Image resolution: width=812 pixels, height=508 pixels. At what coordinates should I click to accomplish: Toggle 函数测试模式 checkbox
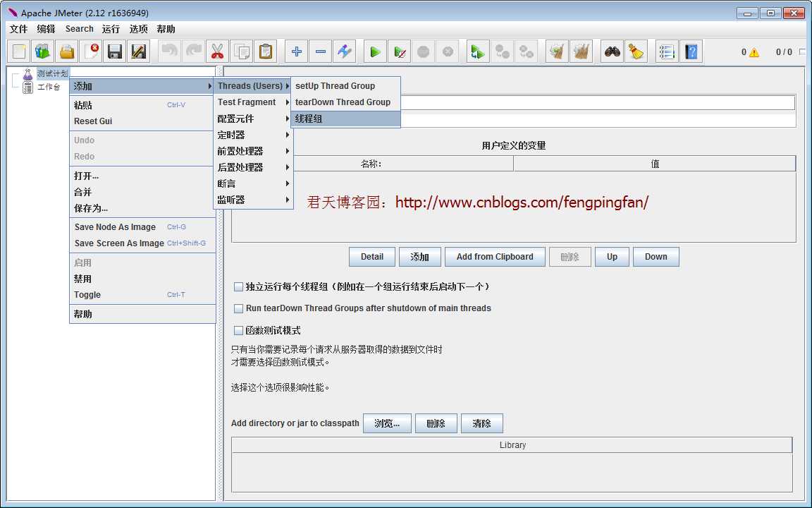[239, 330]
